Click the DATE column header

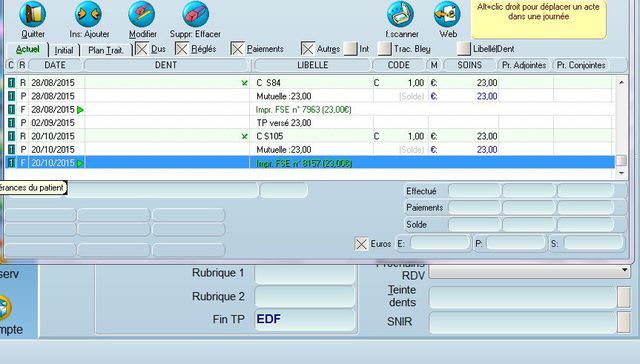(x=56, y=65)
